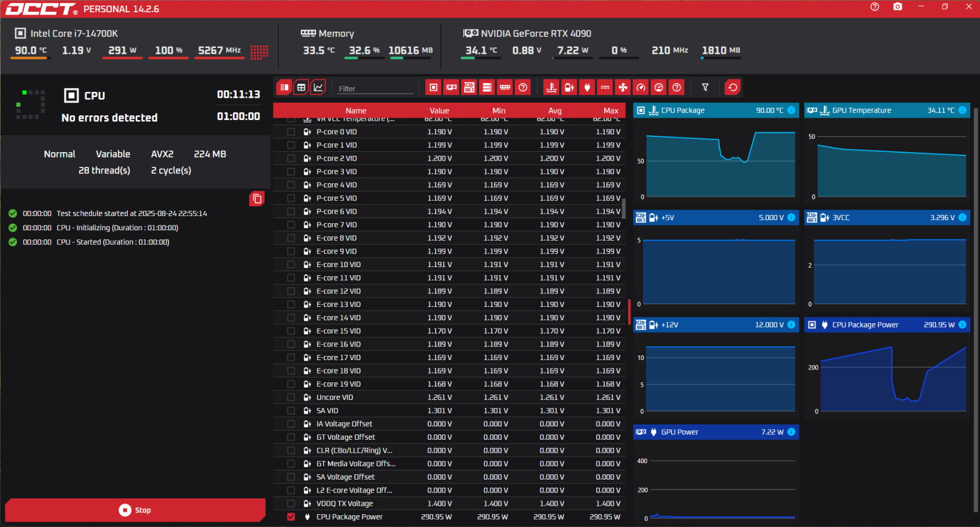The image size is (980, 527).
Task: Toggle the fan sensor filter icon
Action: 623,88
